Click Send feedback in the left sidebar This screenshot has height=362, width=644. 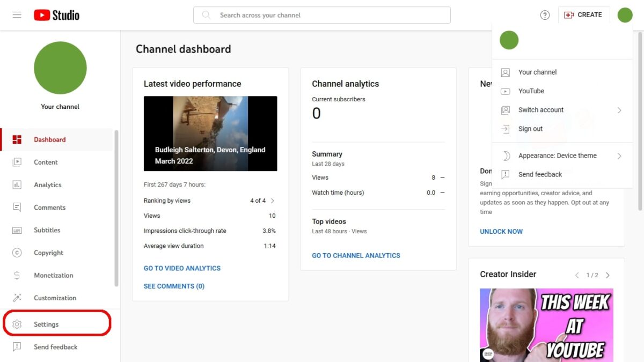[x=56, y=347]
